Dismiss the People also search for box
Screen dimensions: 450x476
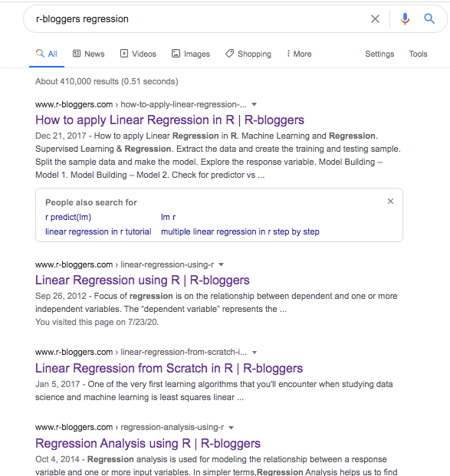(390, 202)
